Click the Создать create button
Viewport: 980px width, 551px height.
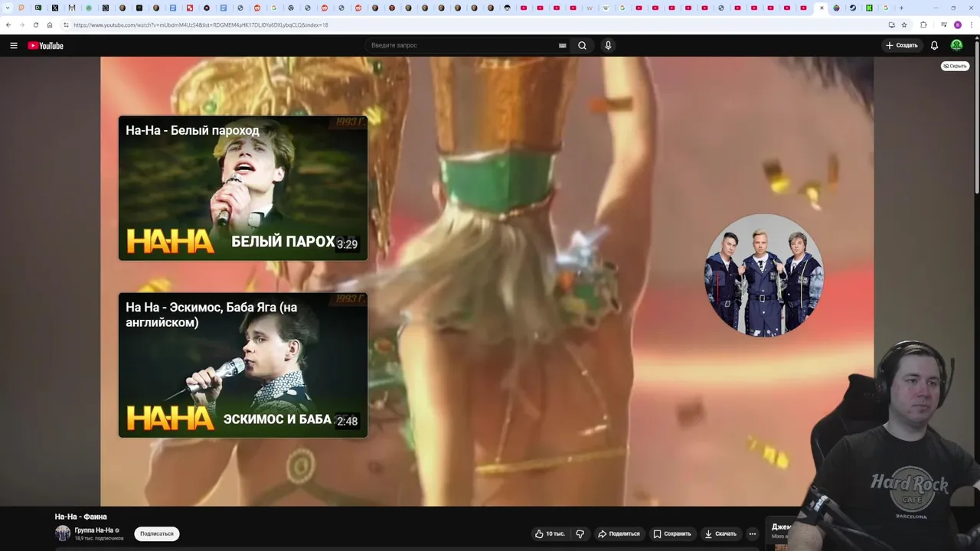[902, 46]
